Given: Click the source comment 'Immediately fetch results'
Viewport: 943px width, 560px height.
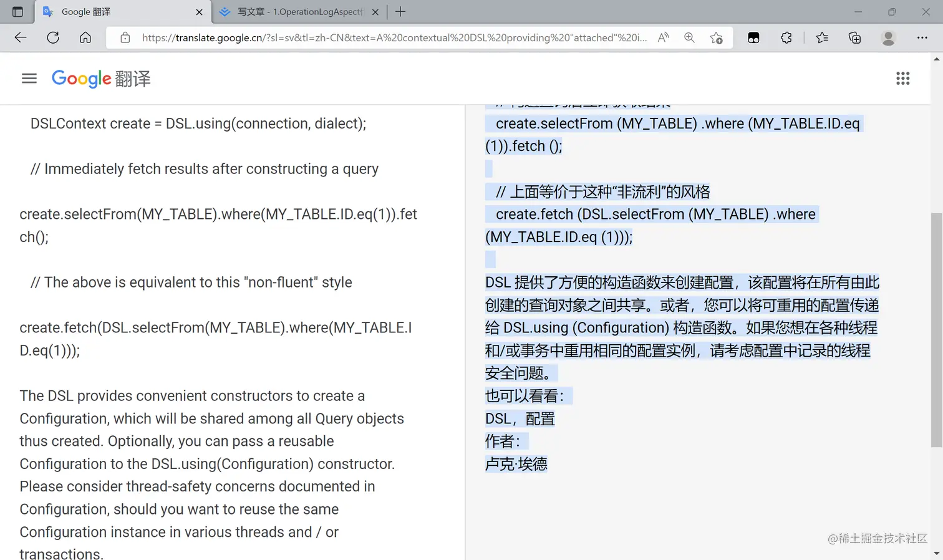Looking at the screenshot, I should click(205, 169).
